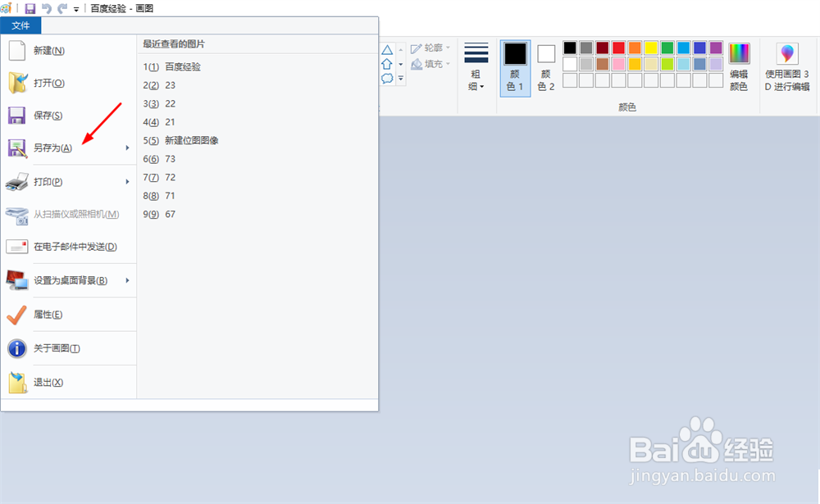The image size is (820, 504).
Task: Click the New (新建) document icon
Action: pyautogui.click(x=16, y=51)
